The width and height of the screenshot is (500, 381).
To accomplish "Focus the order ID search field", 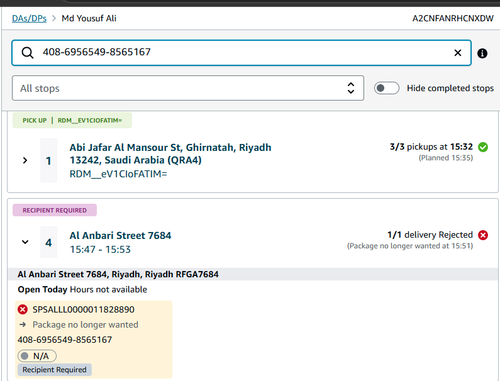I will click(x=241, y=53).
